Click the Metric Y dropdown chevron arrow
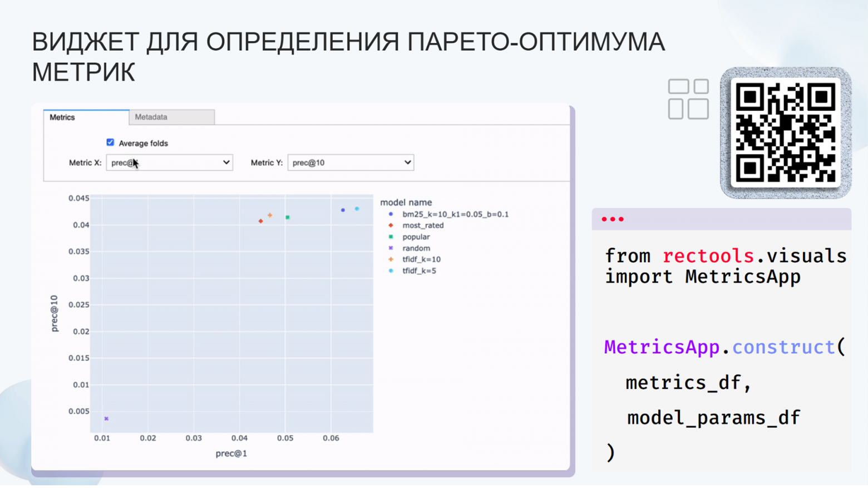 pos(407,162)
